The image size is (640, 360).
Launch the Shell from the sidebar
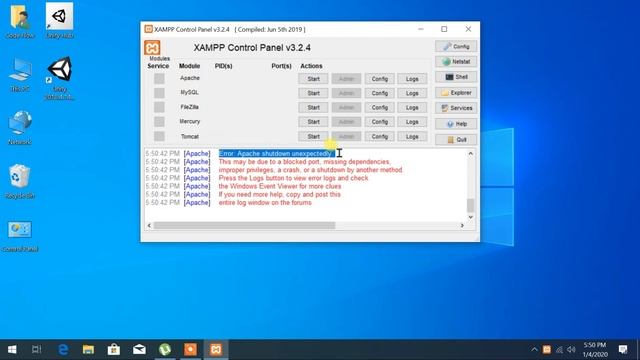tap(456, 77)
